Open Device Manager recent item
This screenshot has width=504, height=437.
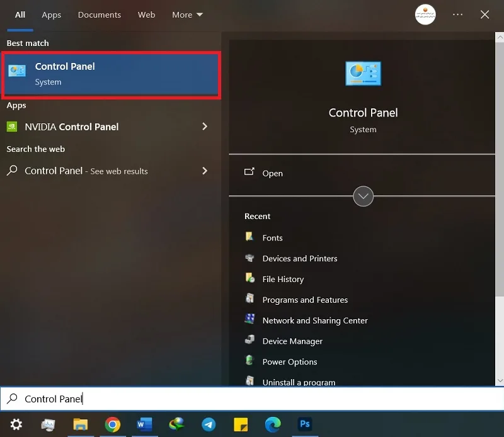(292, 341)
